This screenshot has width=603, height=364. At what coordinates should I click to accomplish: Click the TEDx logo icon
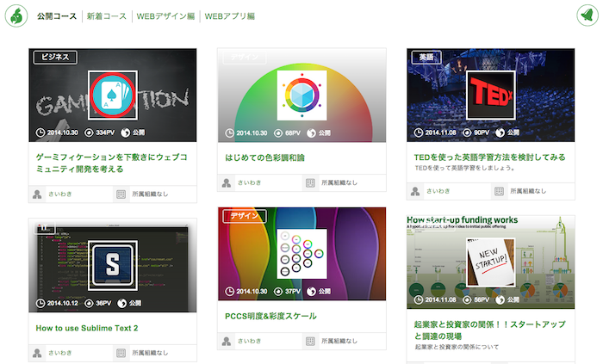(490, 95)
